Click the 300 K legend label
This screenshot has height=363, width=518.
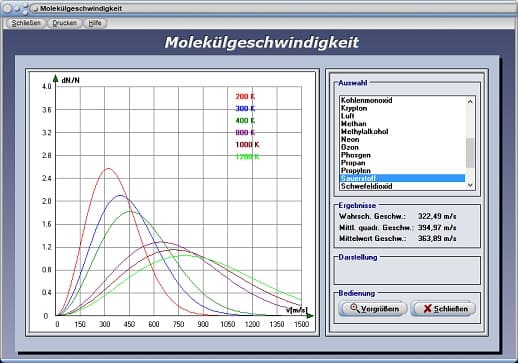point(245,109)
